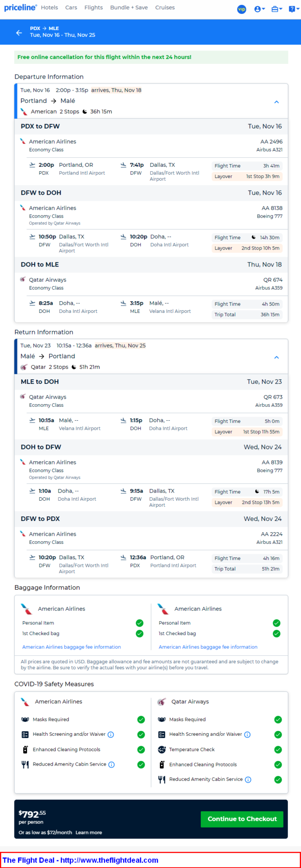Click the priceline logo
Screen dimensions: 301x868
coord(21,8)
